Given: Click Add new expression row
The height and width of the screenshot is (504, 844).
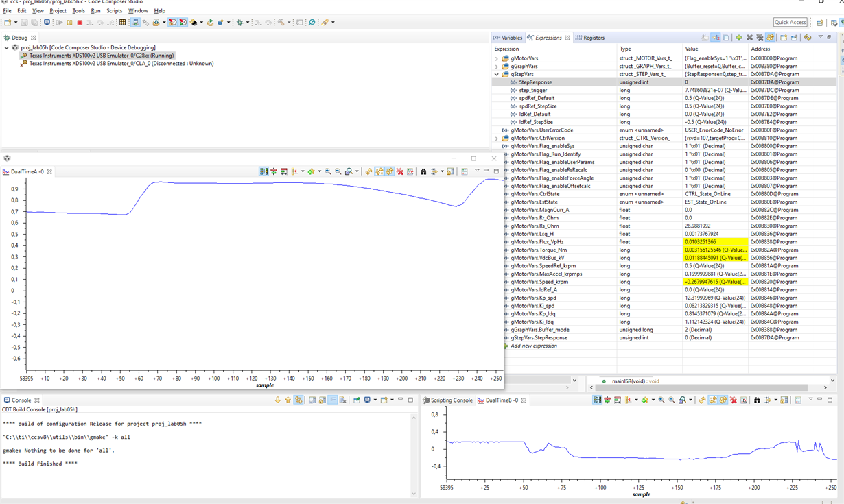Looking at the screenshot, I should point(534,346).
